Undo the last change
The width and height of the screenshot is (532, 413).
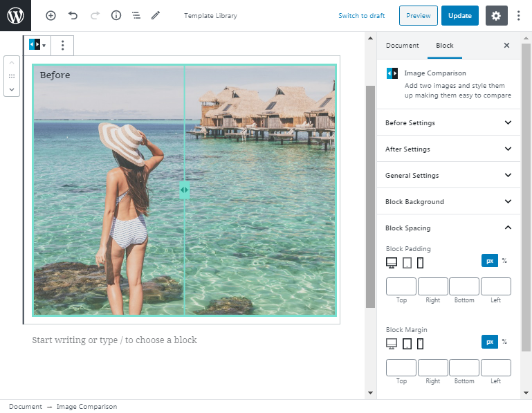(x=73, y=15)
